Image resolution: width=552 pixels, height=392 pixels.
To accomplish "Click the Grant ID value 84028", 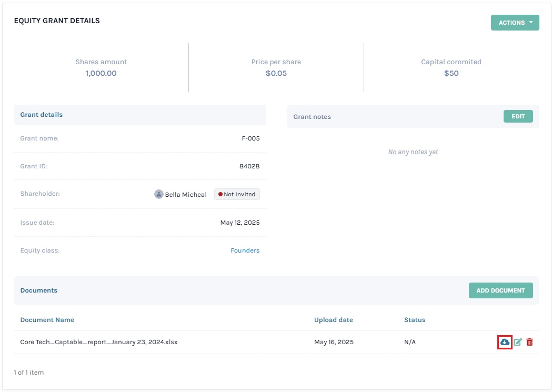I will (x=249, y=166).
